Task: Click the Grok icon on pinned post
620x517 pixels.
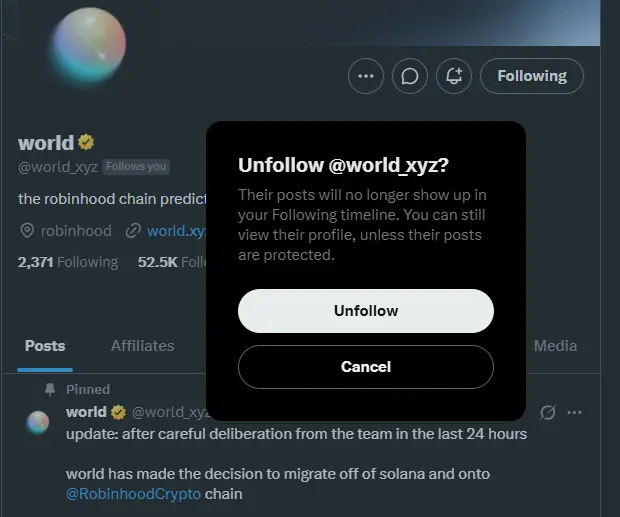Action: pos(548,412)
